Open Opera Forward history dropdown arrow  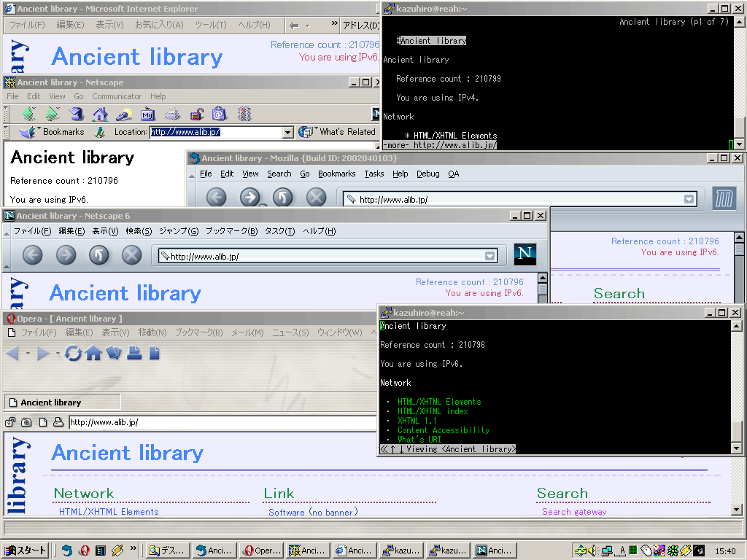(58, 354)
